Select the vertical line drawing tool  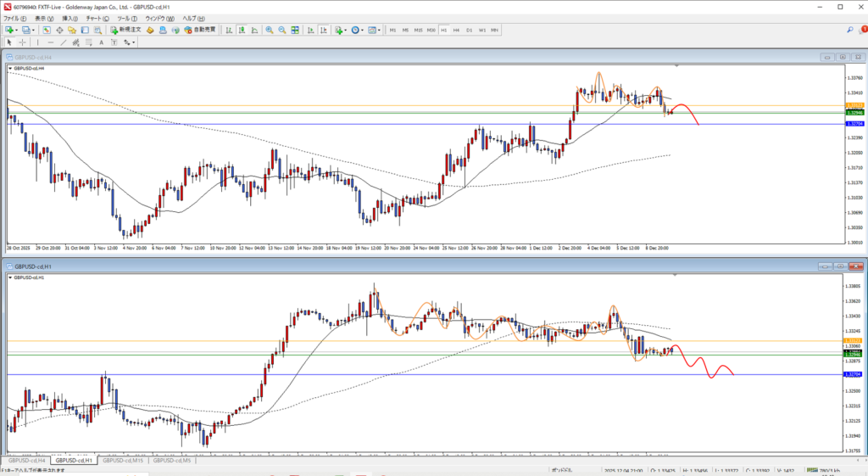[x=39, y=42]
